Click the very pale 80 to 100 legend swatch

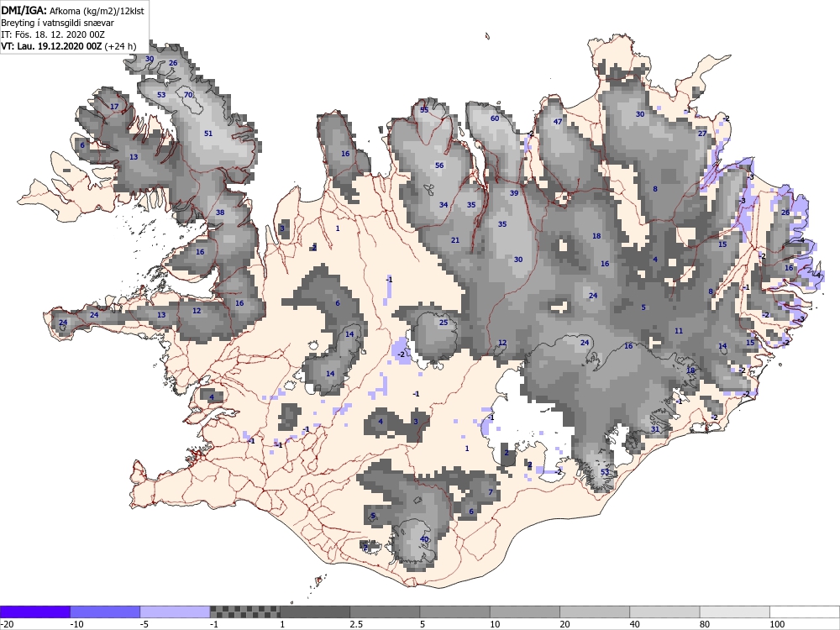[x=734, y=612]
